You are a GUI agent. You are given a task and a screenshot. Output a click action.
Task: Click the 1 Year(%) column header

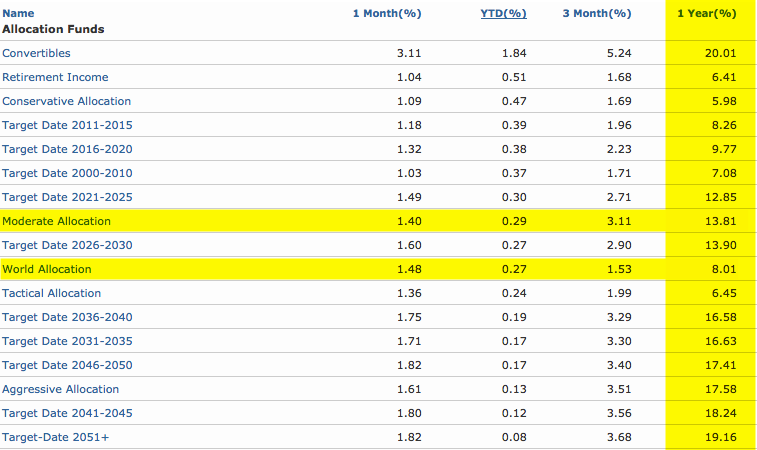707,14
